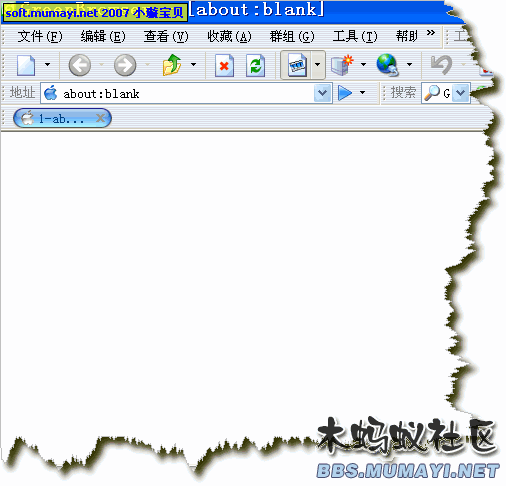506x486 pixels.
Task: Open dropdown beside the globe icon
Action: 409,65
